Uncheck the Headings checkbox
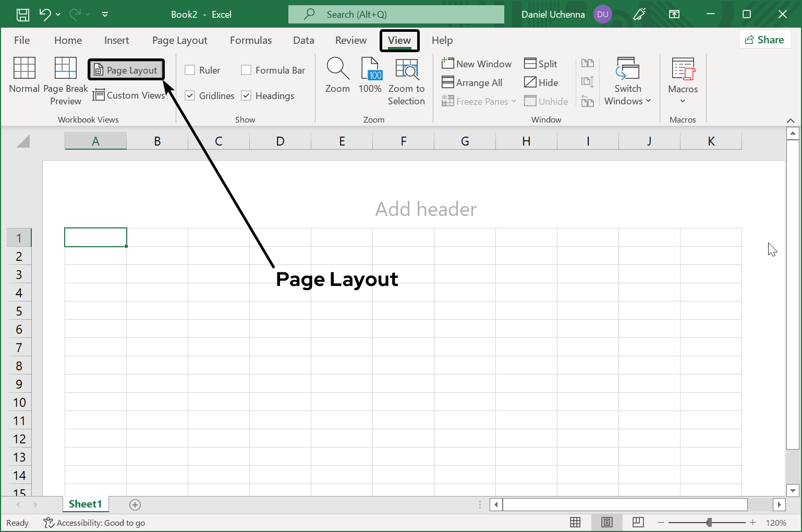 click(246, 95)
